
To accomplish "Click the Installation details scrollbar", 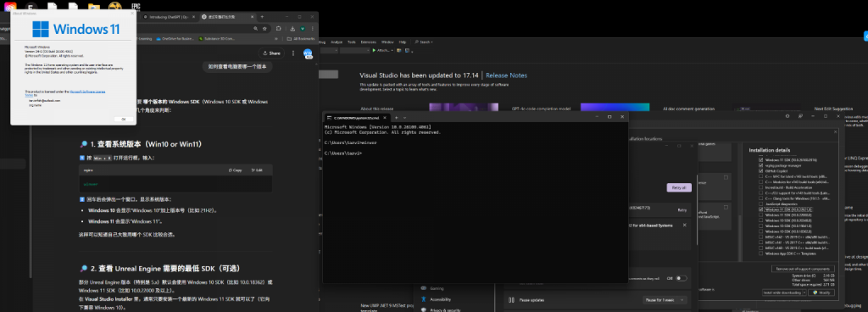I will point(741,238).
